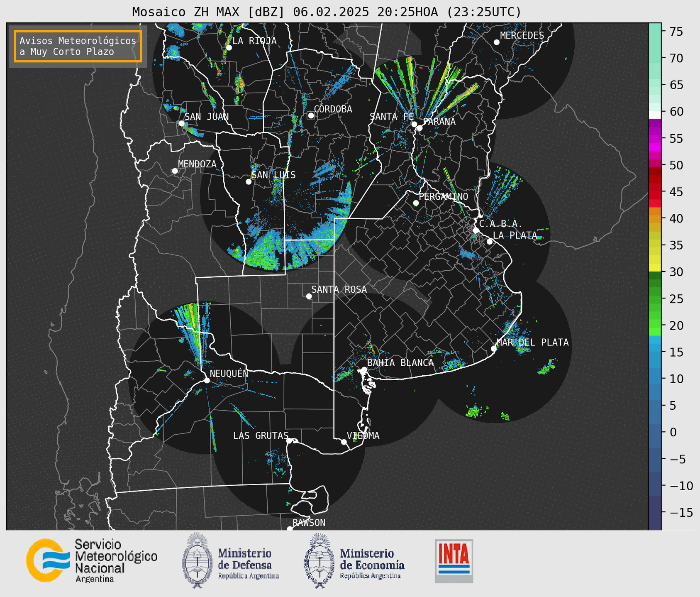Click the 30 value on the dBZ scale
700x597 pixels.
[x=676, y=272]
